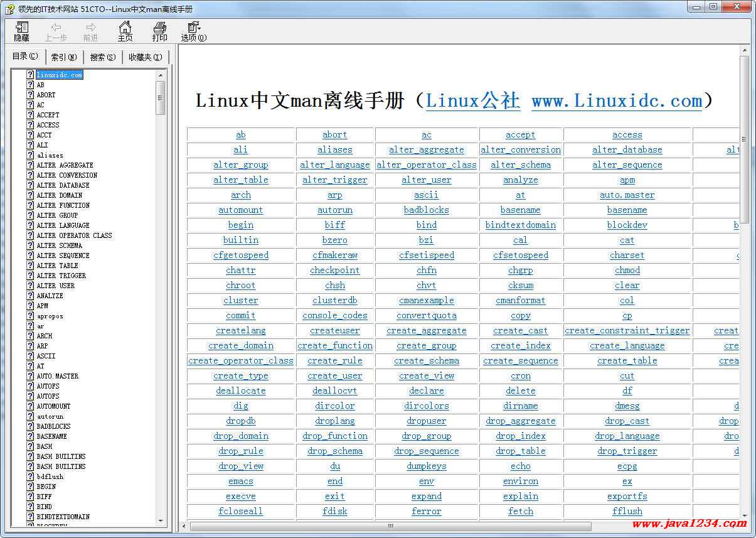Click the topic icon beside ALTER DOMAIN

[30, 195]
